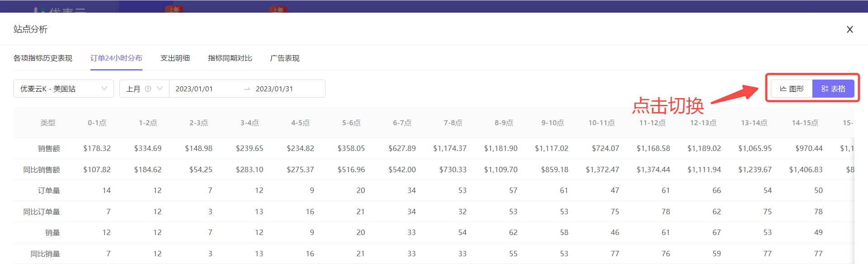Click the grid icon in 表格 button
The width and height of the screenshot is (868, 273).
tap(825, 89)
